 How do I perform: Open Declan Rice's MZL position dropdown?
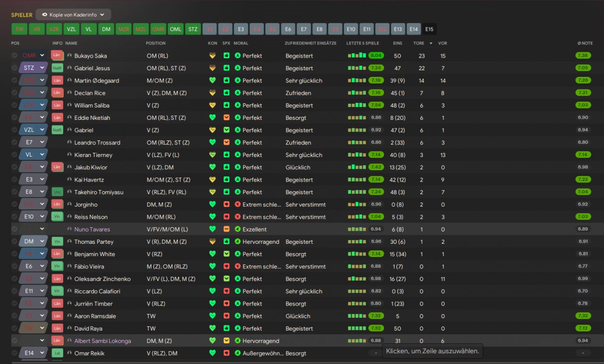click(x=34, y=93)
